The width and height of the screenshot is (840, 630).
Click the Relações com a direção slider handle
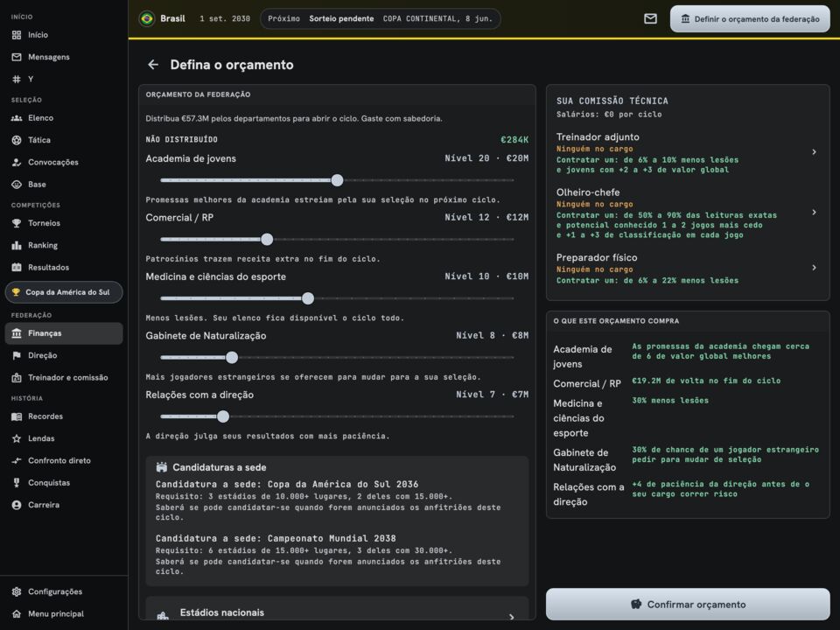(x=223, y=416)
